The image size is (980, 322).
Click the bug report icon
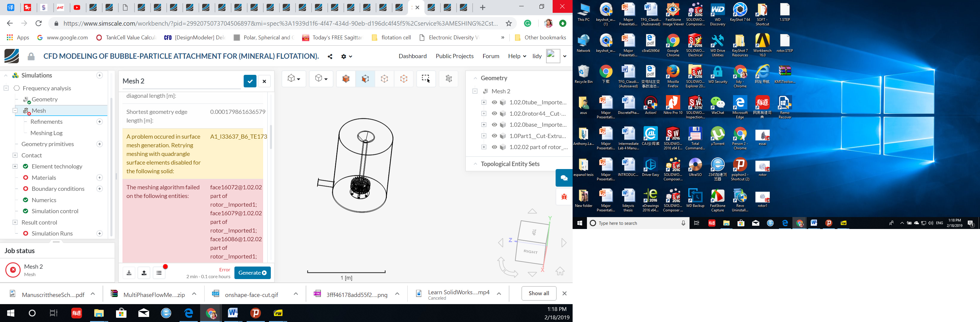pyautogui.click(x=564, y=196)
